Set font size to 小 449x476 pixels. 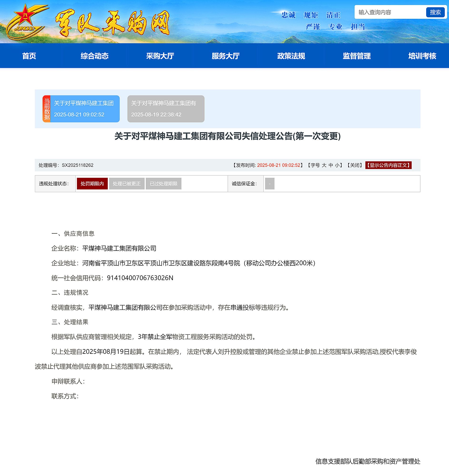pos(337,165)
